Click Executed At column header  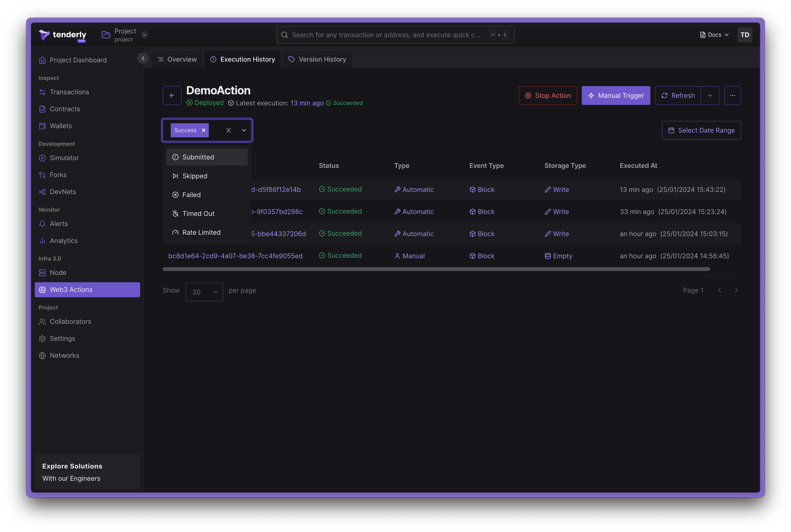[638, 166]
